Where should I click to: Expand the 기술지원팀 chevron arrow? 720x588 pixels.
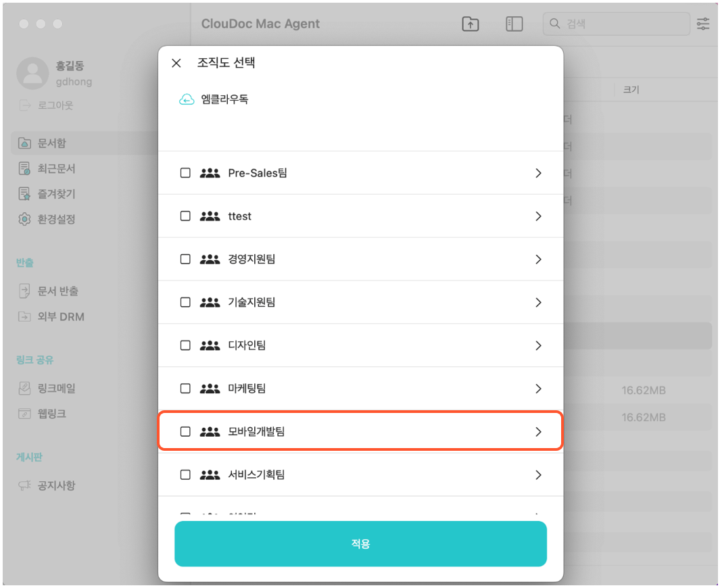point(538,302)
